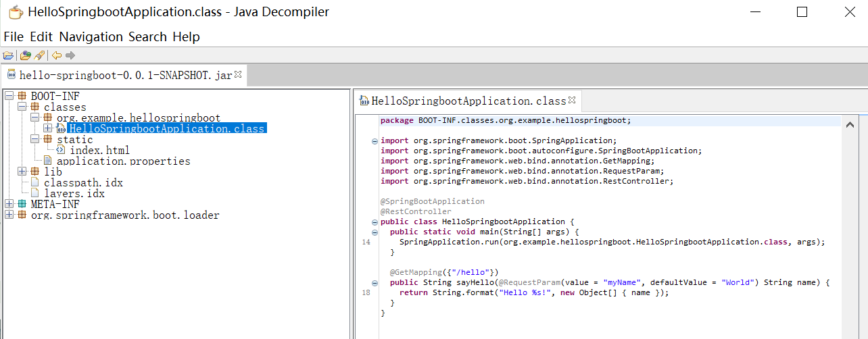Viewport: 868px width, 339px height.
Task: Click the BOOT-INF package icon
Action: click(22, 97)
